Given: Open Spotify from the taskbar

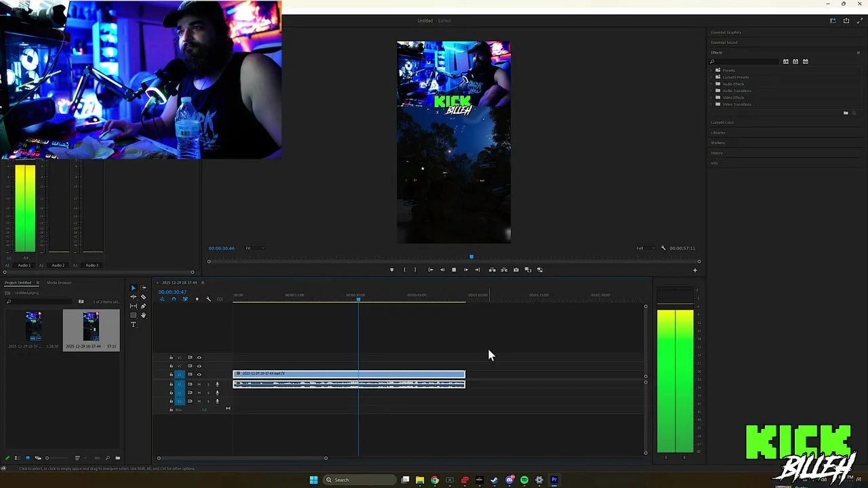Looking at the screenshot, I should coord(524,480).
